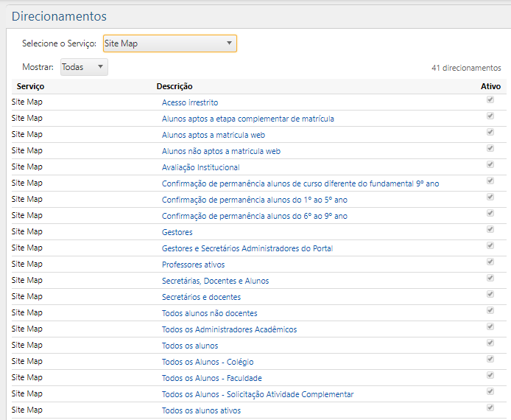511x420 pixels.
Task: Open Todos os Administradores Acadêmicos
Action: point(229,329)
